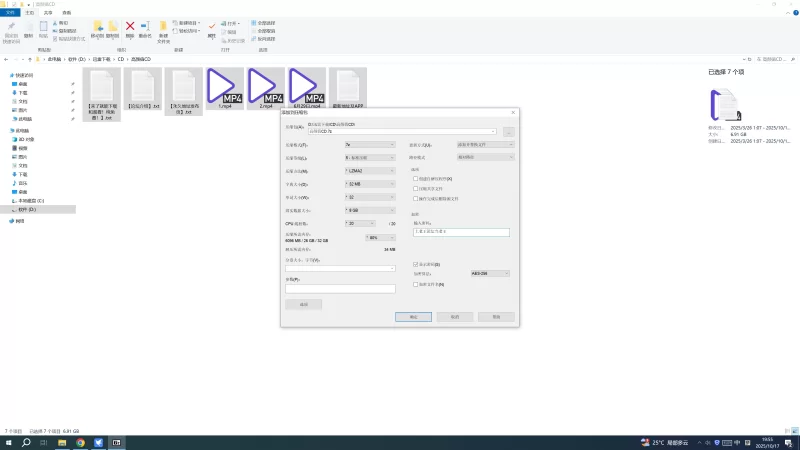Viewport: 800px width, 450px height.
Task: Enable the create self-extracting archive checkbox
Action: click(416, 178)
